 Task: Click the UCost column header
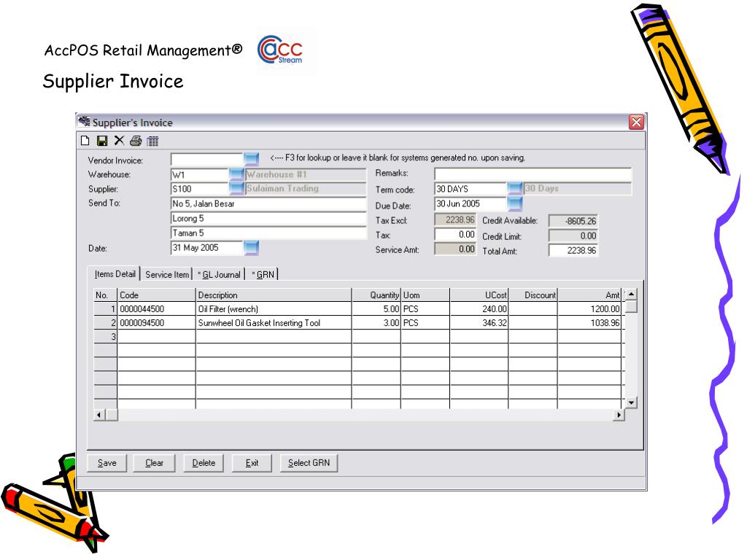coord(479,295)
